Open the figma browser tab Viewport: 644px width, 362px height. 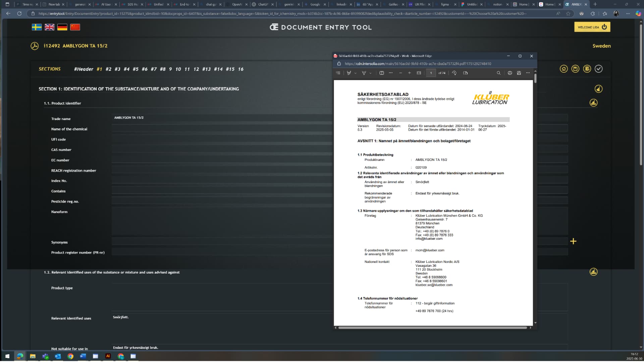[x=445, y=4]
